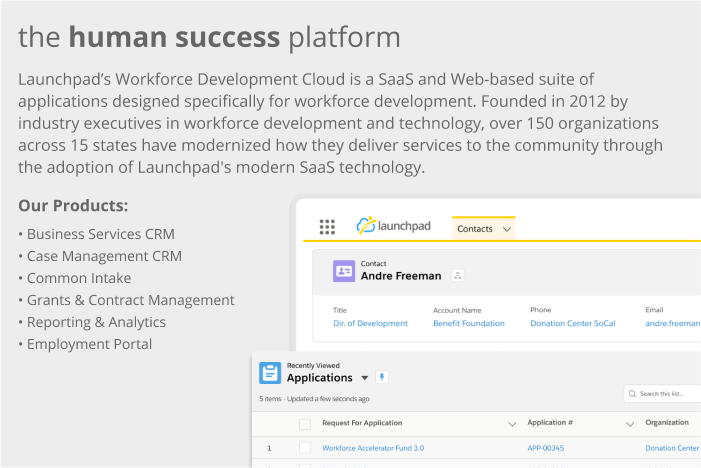Screen dimensions: 701x468
Task: Click the Recently Viewed label
Action: 313,366
